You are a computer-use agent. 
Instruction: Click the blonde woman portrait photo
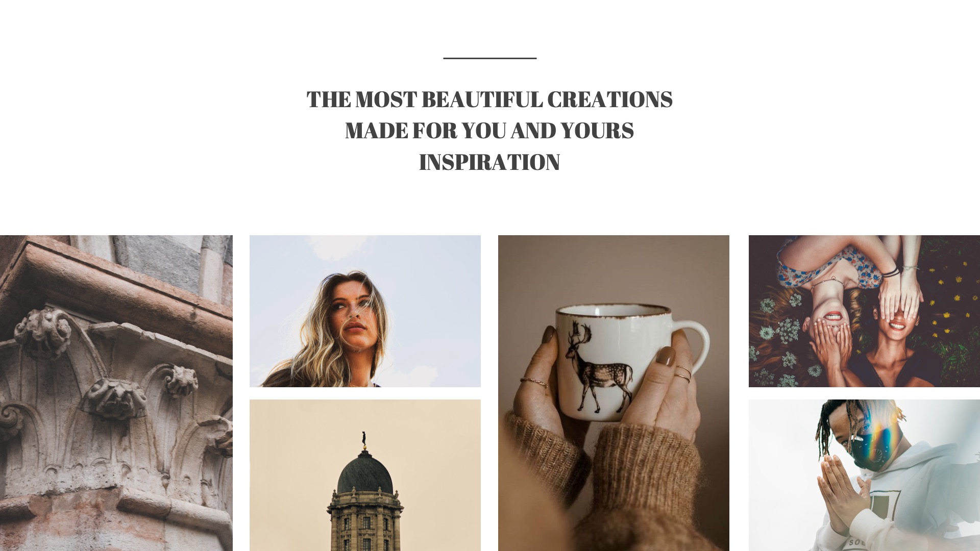365,311
